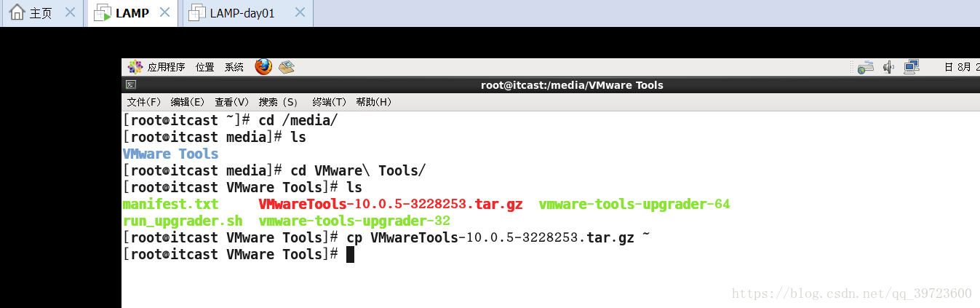Open the 文件(F) menu in terminal
The width and height of the screenshot is (980, 308).
(144, 102)
